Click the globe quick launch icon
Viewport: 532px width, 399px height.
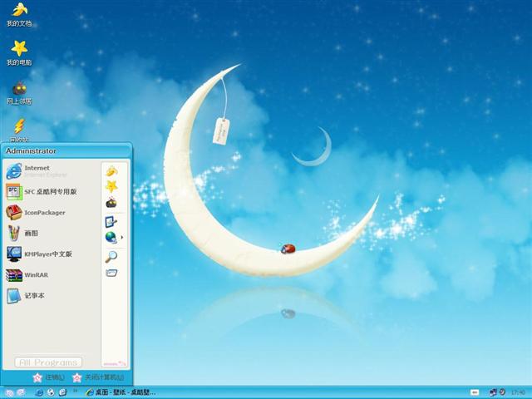51,392
